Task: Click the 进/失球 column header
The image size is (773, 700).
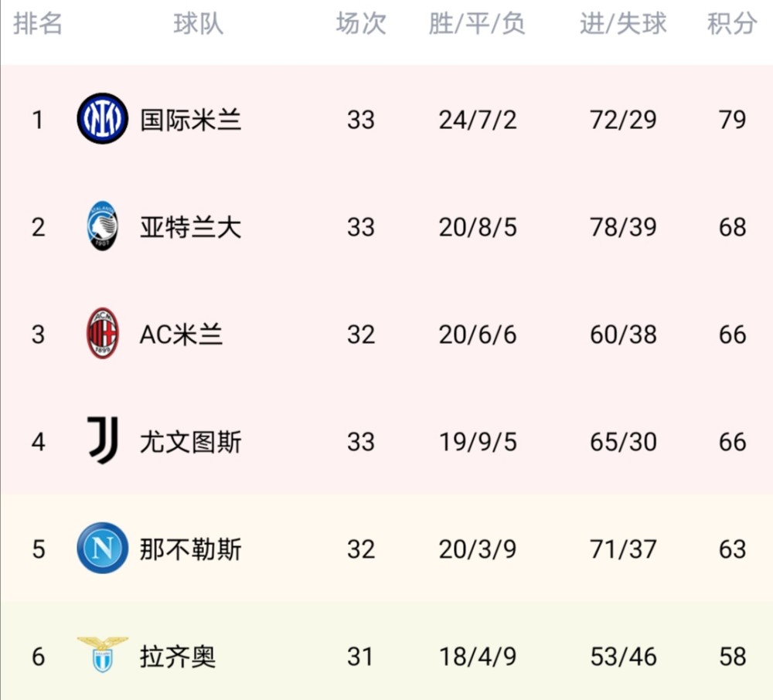Action: (623, 24)
